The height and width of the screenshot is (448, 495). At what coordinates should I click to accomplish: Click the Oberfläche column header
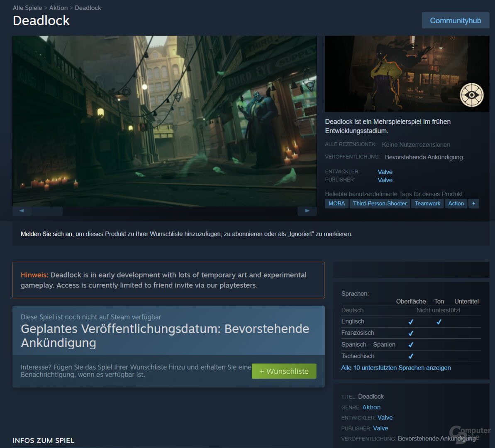tap(411, 301)
